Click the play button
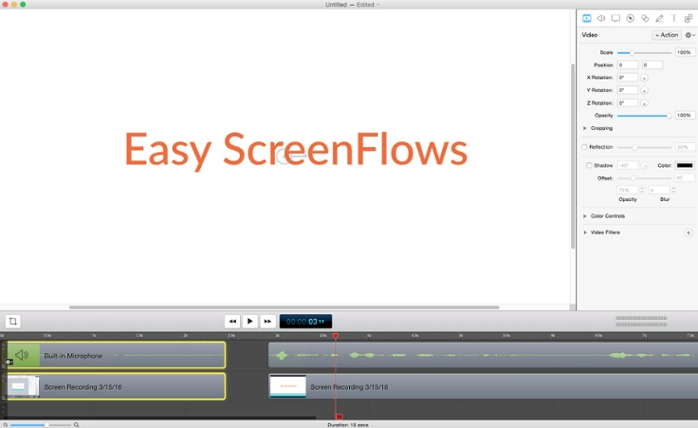Image resolution: width=698 pixels, height=428 pixels. click(250, 321)
